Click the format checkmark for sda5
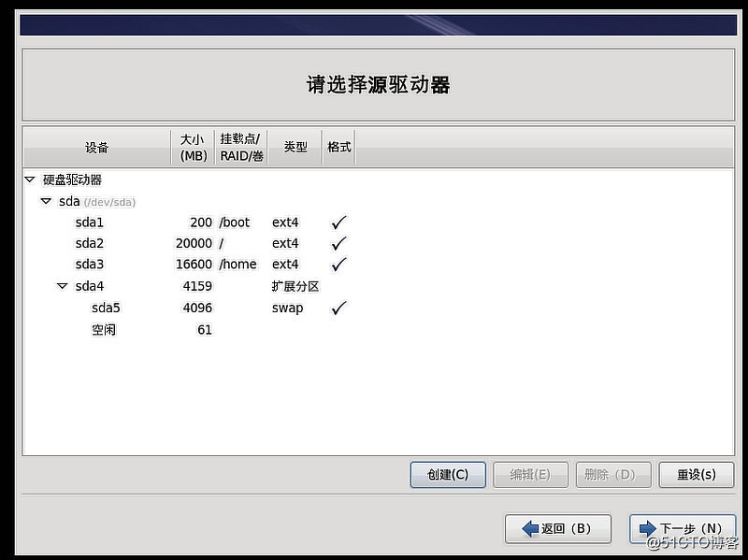This screenshot has height=560, width=748. 338,308
